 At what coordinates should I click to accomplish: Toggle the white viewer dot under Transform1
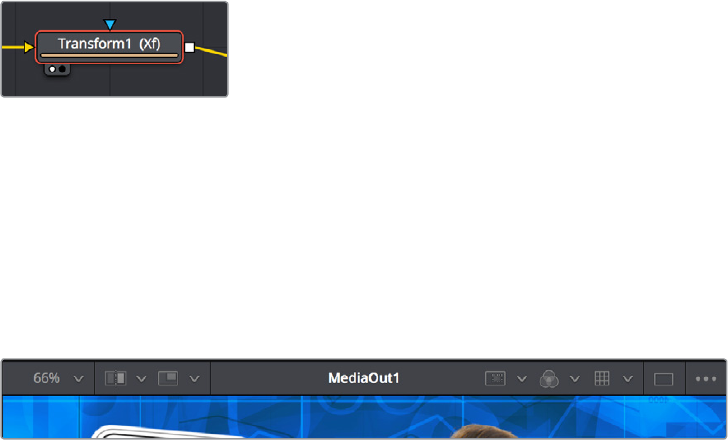(x=52, y=69)
